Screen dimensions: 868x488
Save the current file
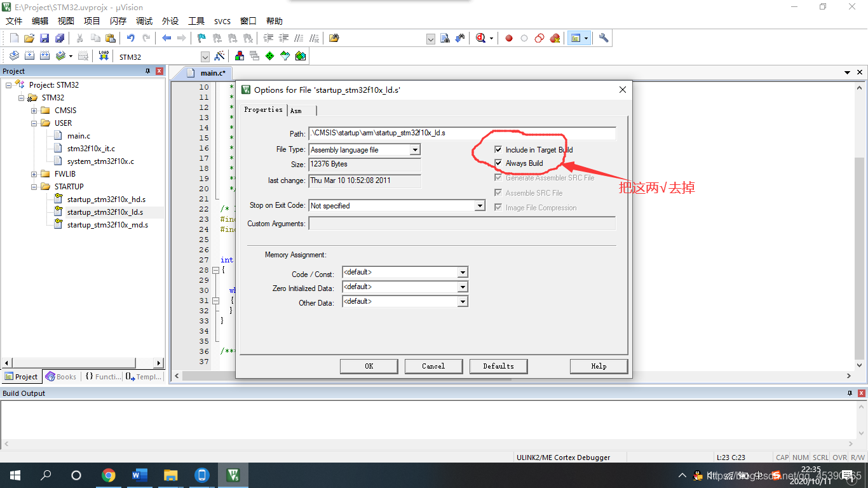44,38
